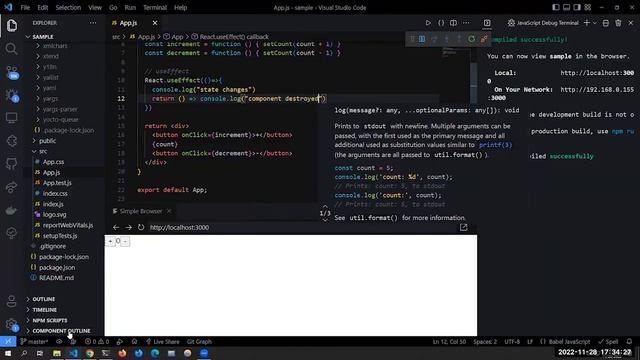The image size is (640, 360).
Task: Open the Terminal menu
Action: pos(155,7)
